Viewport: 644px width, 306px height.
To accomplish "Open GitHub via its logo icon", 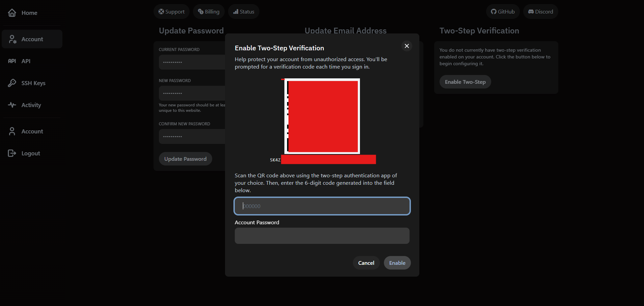I will 493,11.
